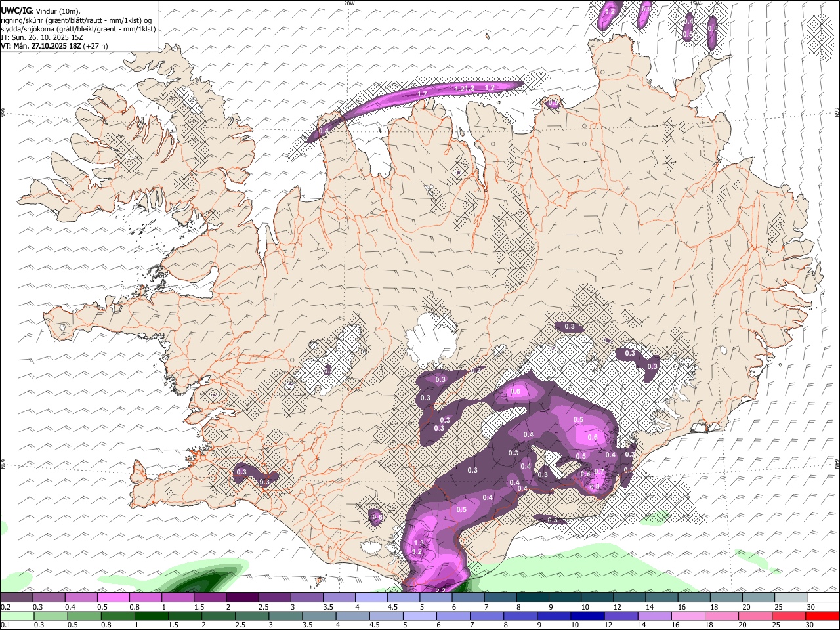Click the '1.7' value in the northern snow band
Image resolution: width=840 pixels, height=630 pixels.
click(x=422, y=94)
